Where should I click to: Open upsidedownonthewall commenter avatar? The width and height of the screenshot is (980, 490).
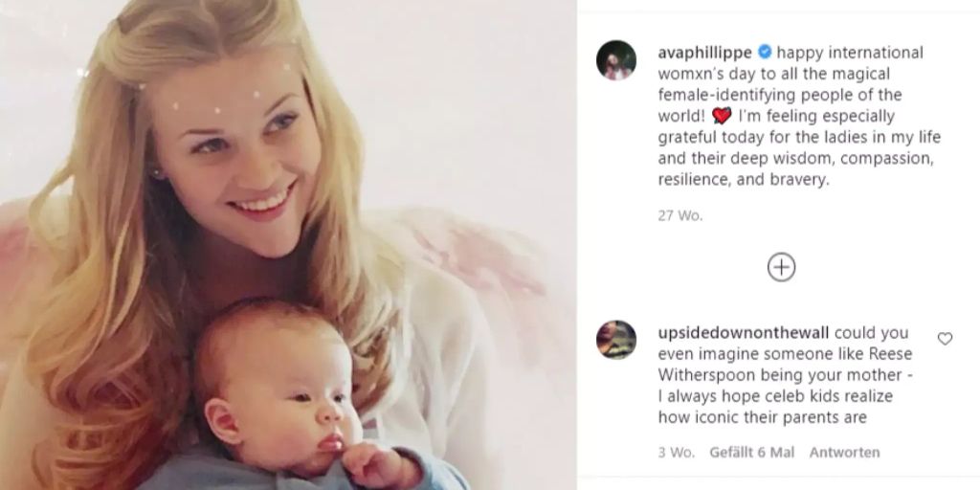point(616,340)
